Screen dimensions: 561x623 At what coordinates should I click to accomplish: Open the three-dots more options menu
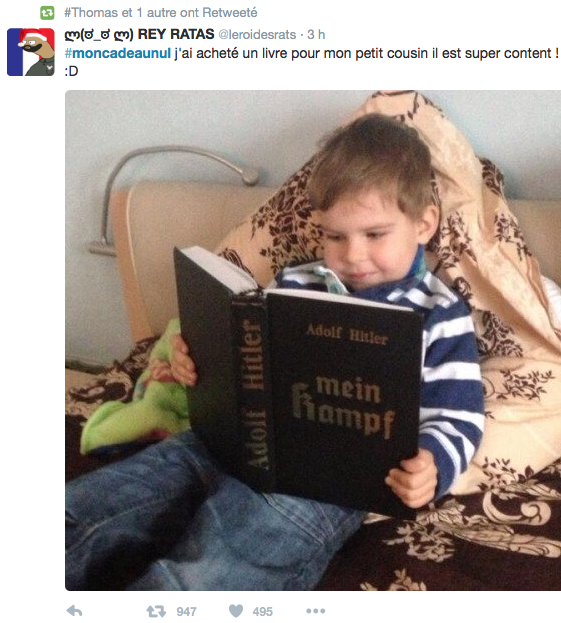pyautogui.click(x=316, y=611)
